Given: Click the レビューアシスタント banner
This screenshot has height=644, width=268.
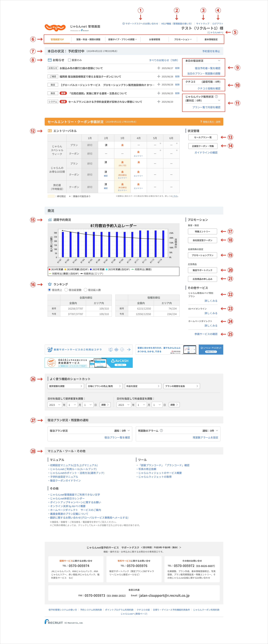Looking at the screenshot, I should coord(179,349).
